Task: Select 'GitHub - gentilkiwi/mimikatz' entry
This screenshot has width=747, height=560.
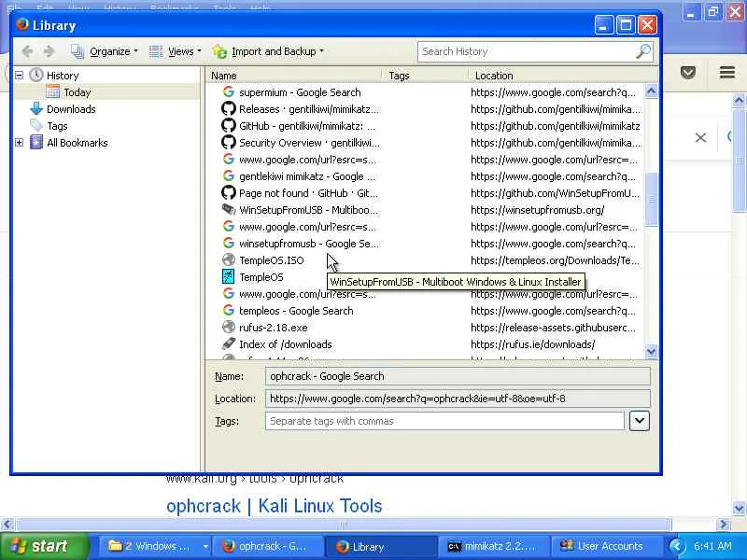Action: coord(307,126)
